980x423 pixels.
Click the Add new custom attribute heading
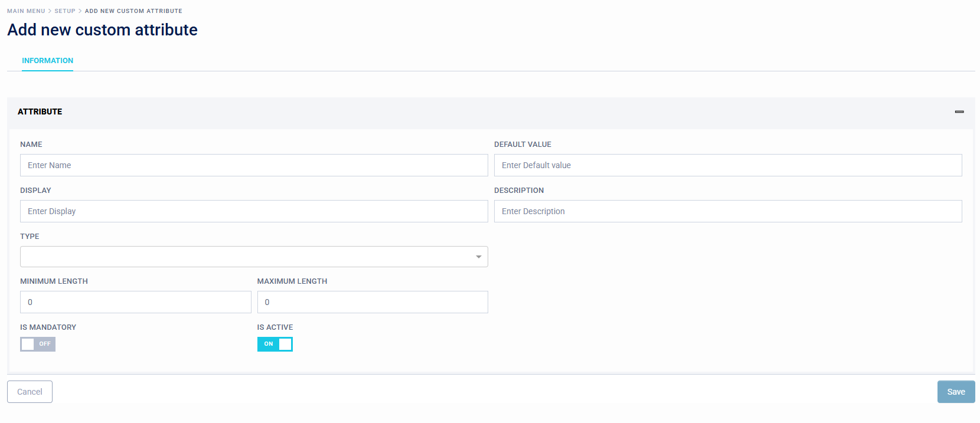(102, 30)
